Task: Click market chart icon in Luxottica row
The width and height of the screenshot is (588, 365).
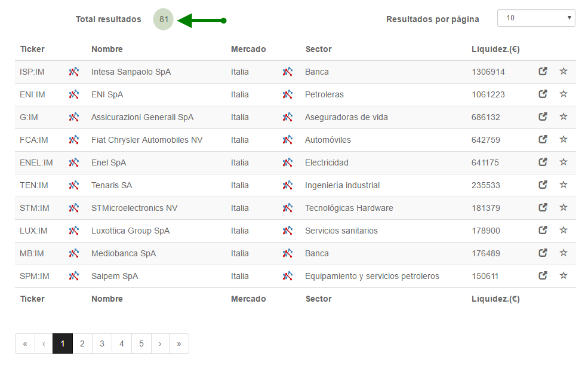Action: coord(288,231)
